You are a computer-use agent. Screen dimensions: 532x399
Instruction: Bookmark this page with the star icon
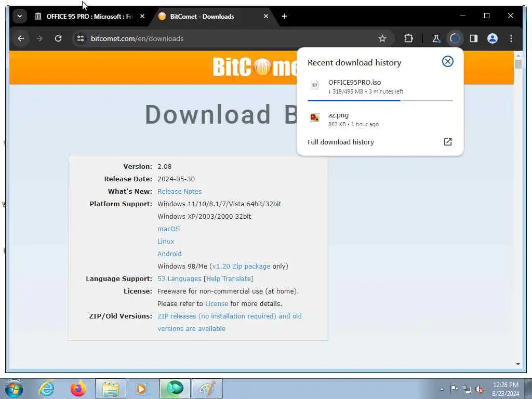click(x=382, y=38)
